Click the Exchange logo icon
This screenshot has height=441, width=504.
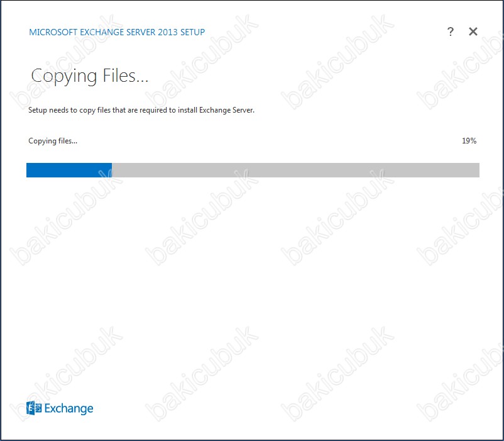click(x=34, y=408)
